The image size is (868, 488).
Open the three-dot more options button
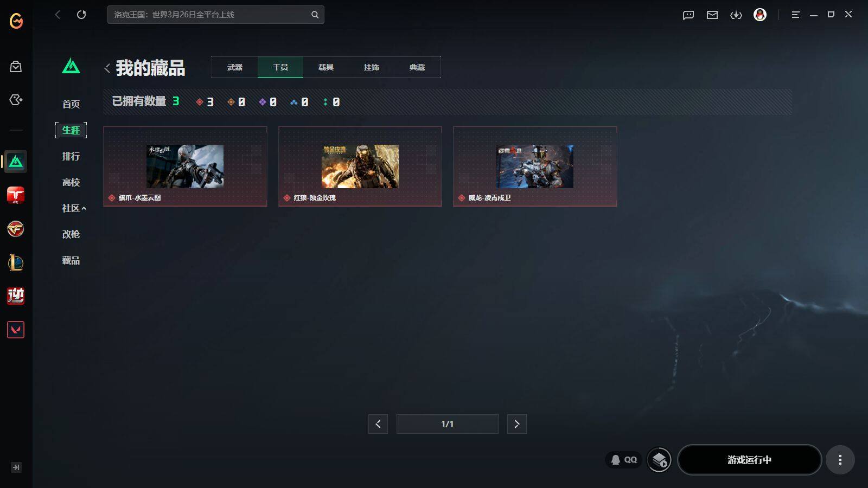[840, 460]
